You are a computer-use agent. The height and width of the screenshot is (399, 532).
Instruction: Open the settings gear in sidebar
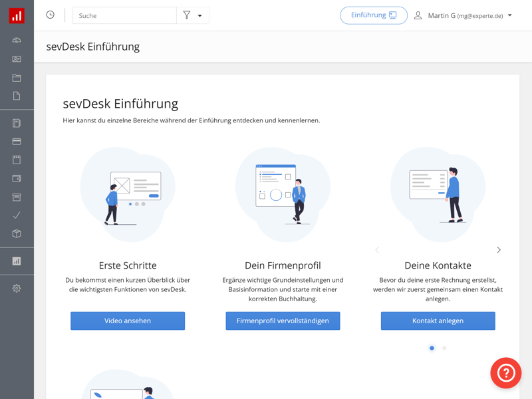point(17,289)
